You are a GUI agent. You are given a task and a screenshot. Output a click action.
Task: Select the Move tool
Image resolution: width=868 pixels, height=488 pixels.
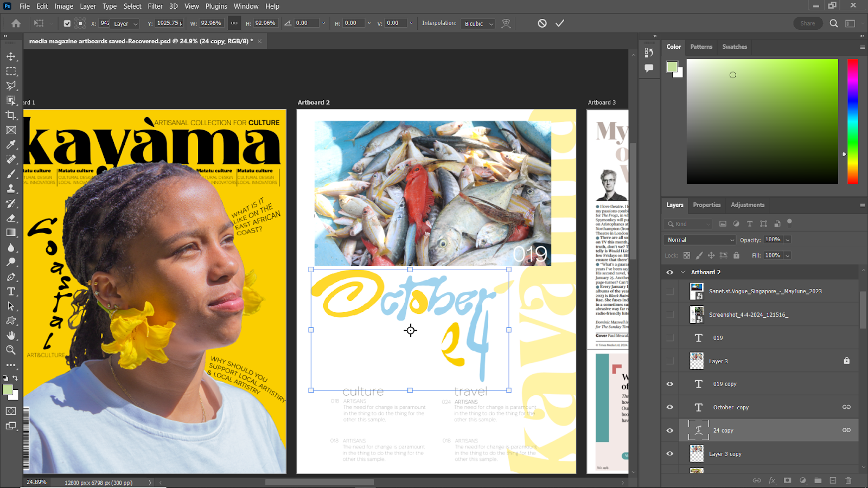click(x=11, y=56)
